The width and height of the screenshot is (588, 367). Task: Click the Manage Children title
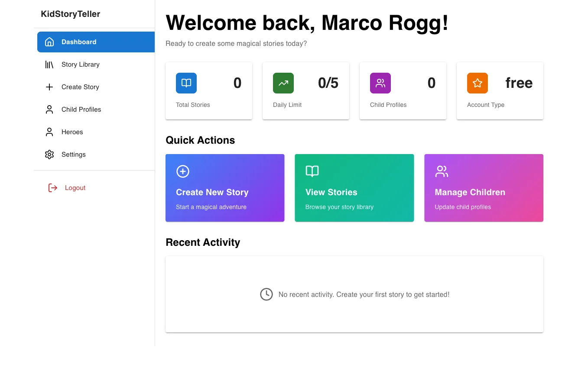pos(470,192)
